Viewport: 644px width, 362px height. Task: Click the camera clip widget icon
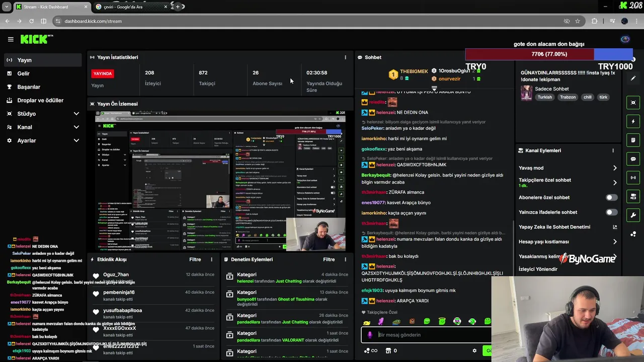pyautogui.click(x=633, y=197)
